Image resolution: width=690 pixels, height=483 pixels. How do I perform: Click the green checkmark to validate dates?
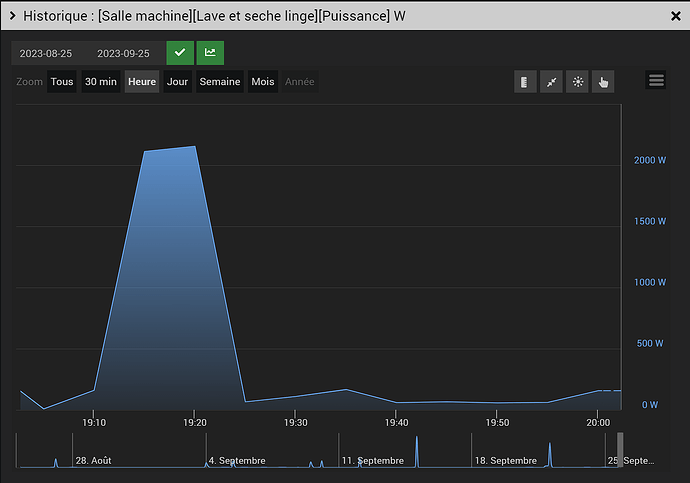(180, 53)
